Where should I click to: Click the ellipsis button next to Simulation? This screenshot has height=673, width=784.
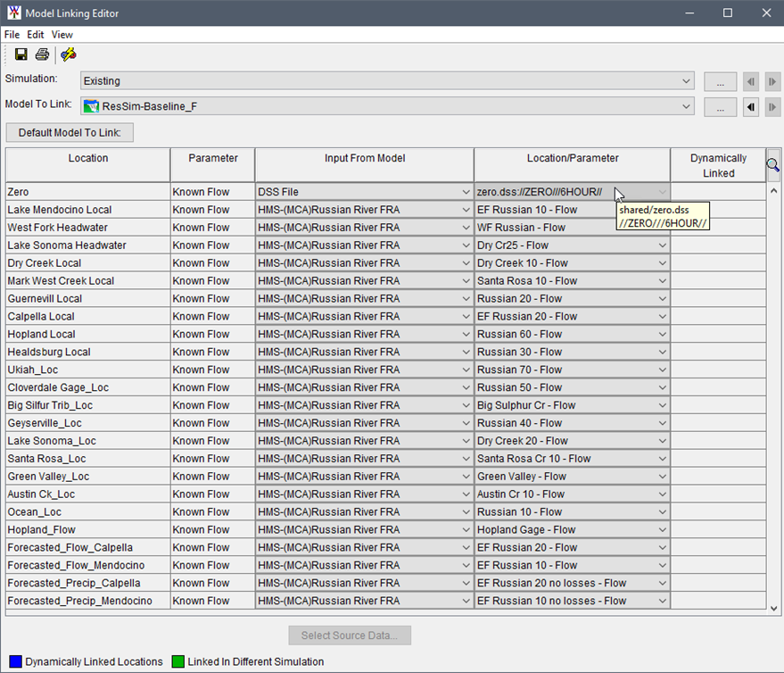[720, 81]
